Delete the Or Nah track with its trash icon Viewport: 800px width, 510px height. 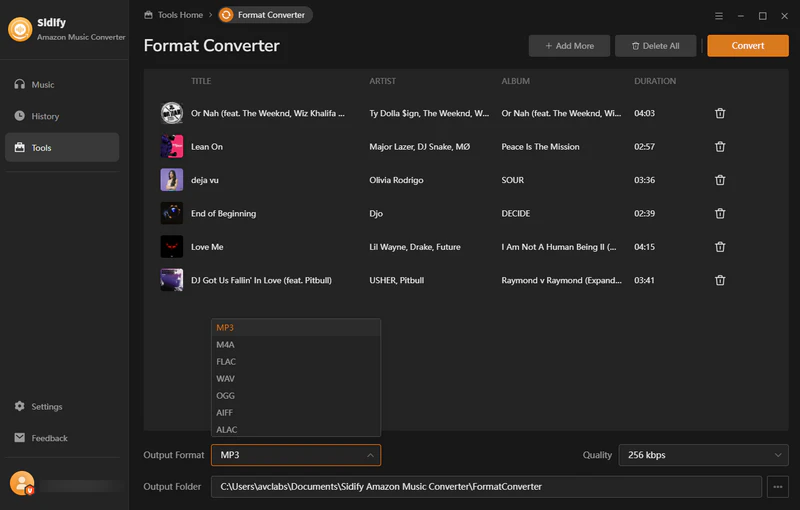720,113
